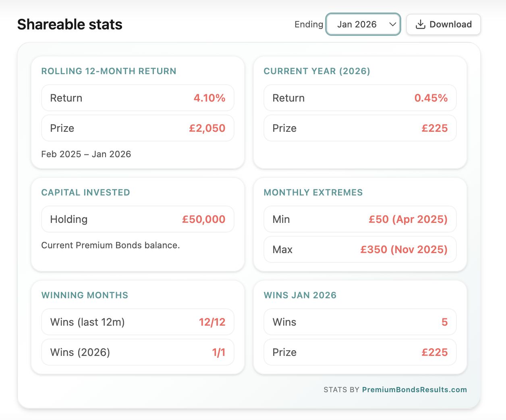Select the Wins Jan 2026 count row
Screen dimensions: 506x420
[360, 322]
